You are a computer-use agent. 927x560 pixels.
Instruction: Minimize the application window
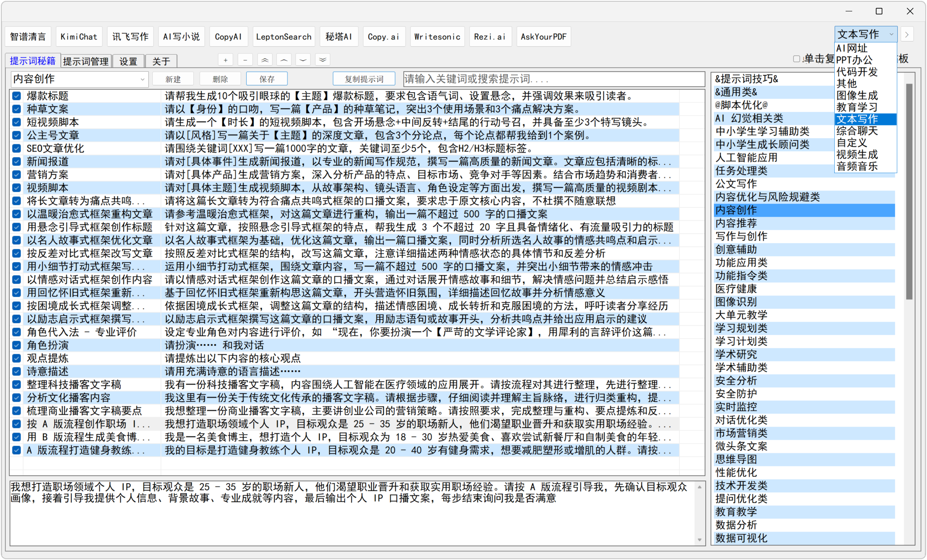849,11
